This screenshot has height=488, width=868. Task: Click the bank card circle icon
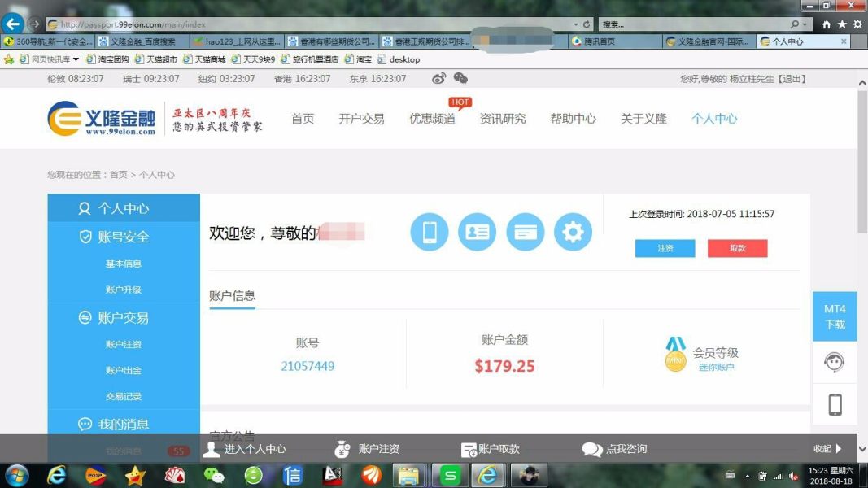pyautogui.click(x=526, y=232)
